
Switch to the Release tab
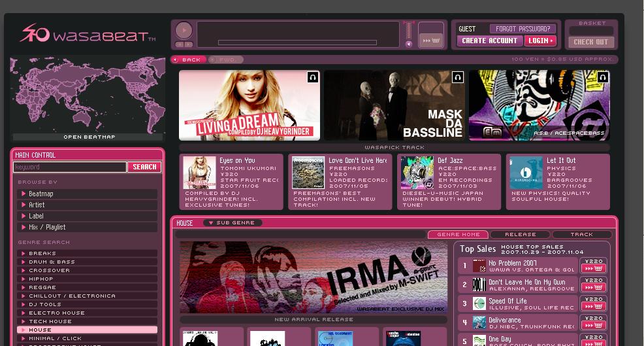521,235
